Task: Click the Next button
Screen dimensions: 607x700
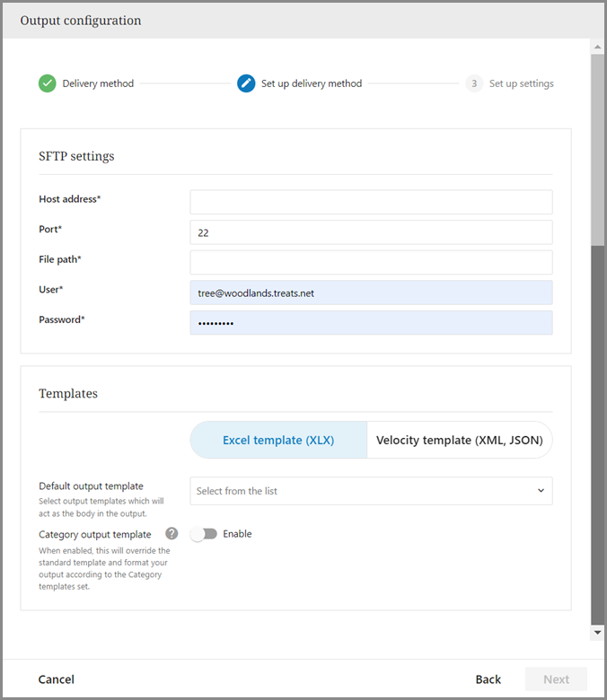Action: (x=556, y=679)
